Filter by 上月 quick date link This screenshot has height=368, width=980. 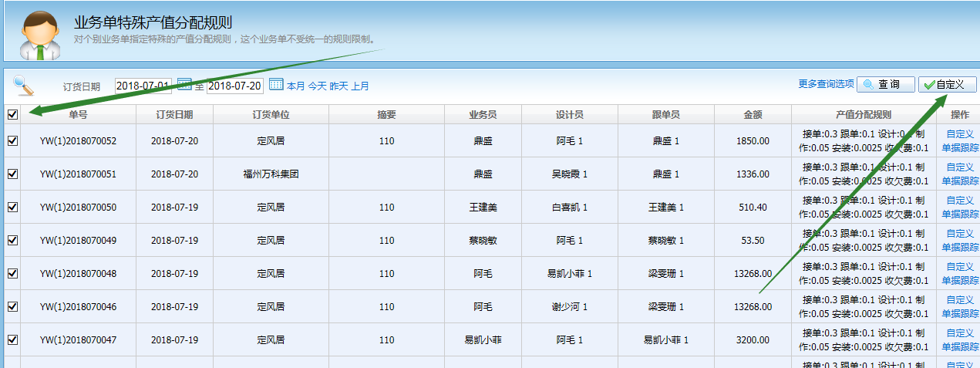click(x=360, y=86)
